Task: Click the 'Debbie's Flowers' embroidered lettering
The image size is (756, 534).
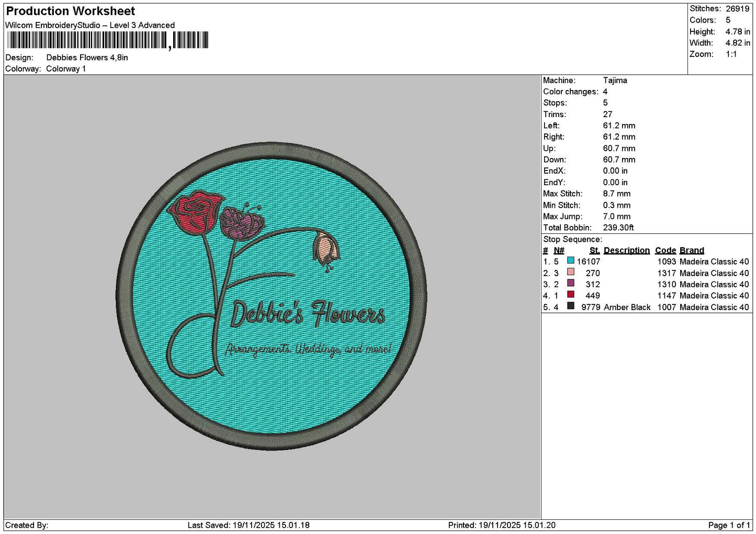Action: [308, 314]
